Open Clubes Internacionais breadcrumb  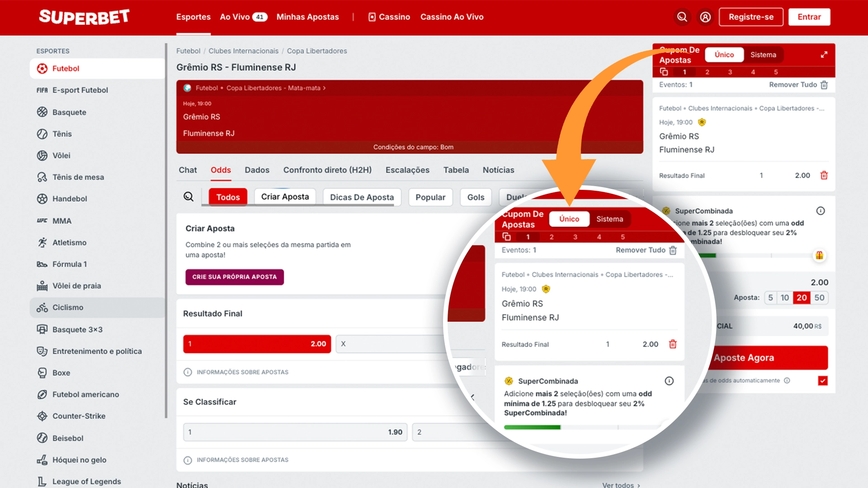243,51
